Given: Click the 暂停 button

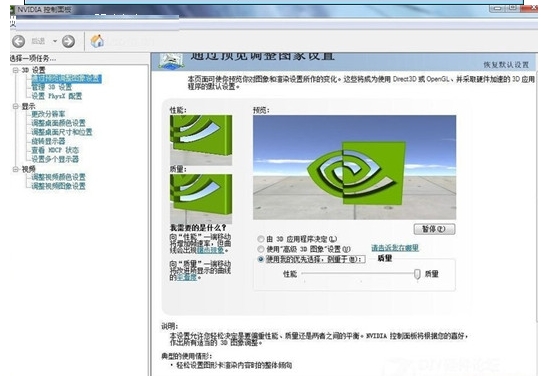Looking at the screenshot, I should click(x=434, y=229).
